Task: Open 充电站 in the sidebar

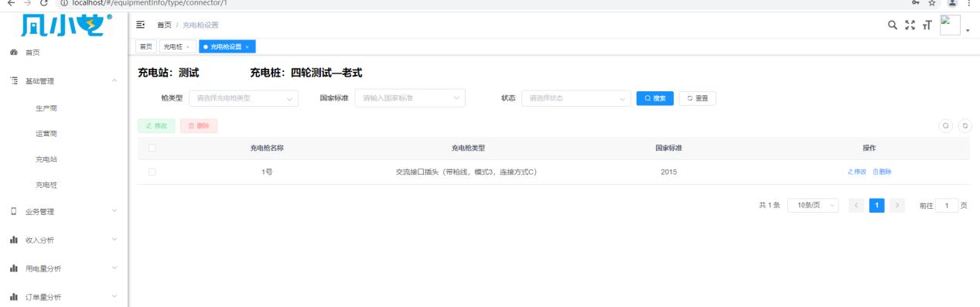Action: [x=46, y=159]
